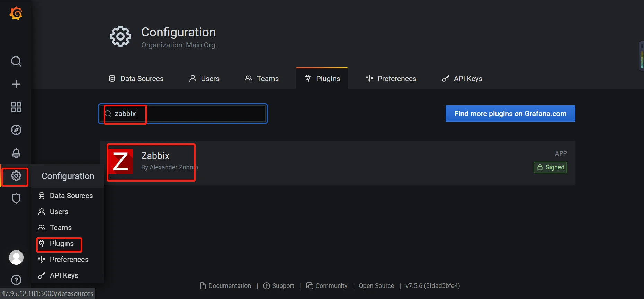Image resolution: width=644 pixels, height=299 pixels.
Task: Click the v7.5.6 version link
Action: click(x=433, y=286)
